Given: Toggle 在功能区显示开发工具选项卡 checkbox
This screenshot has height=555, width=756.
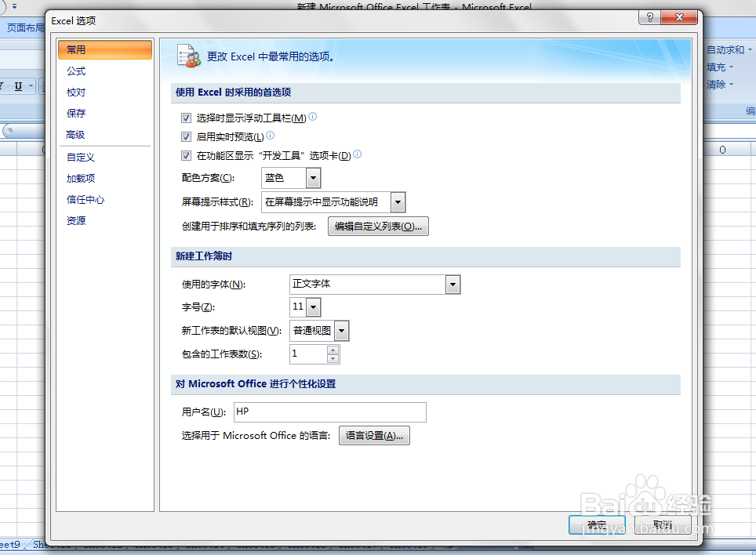Looking at the screenshot, I should (x=186, y=156).
